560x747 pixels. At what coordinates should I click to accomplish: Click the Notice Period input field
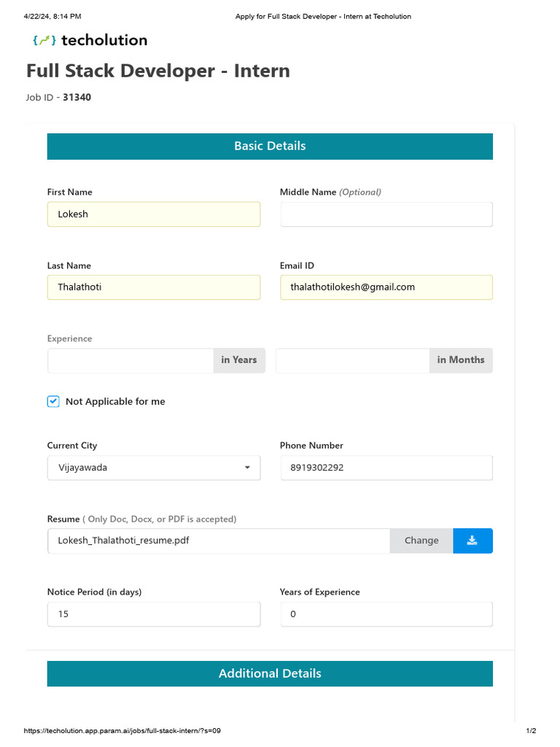click(153, 614)
